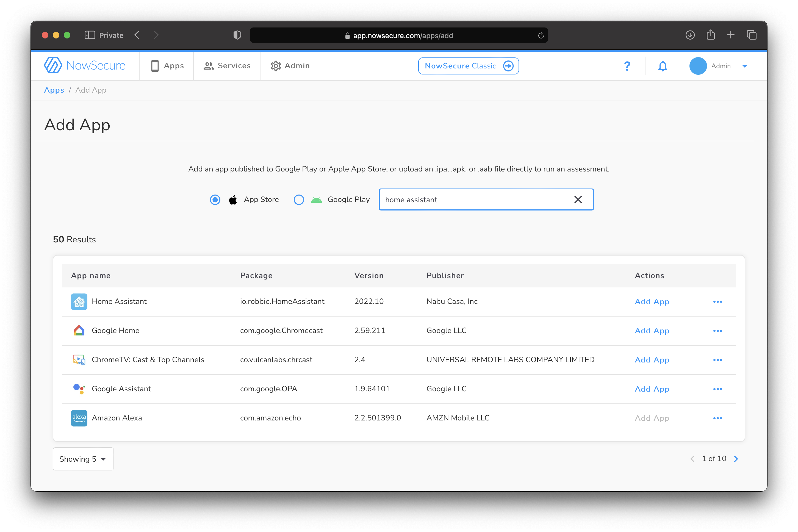Go back with browser back arrow
Image resolution: width=798 pixels, height=532 pixels.
tap(137, 35)
